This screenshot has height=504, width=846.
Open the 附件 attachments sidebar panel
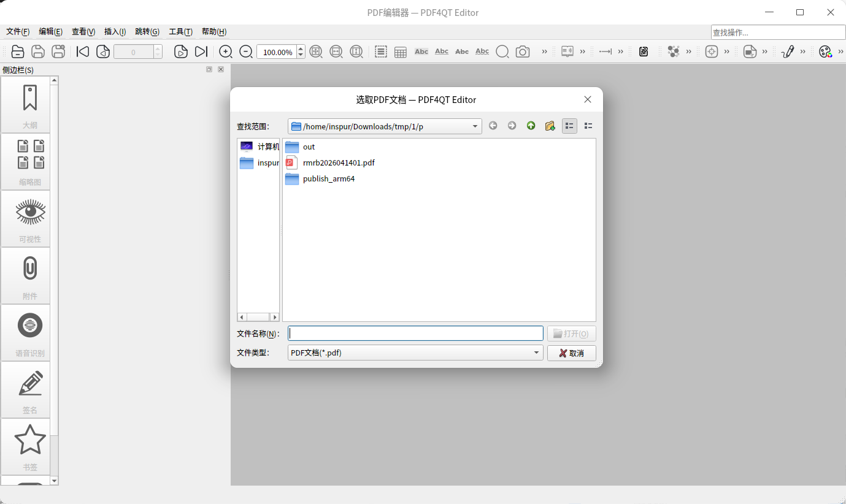pyautogui.click(x=30, y=276)
